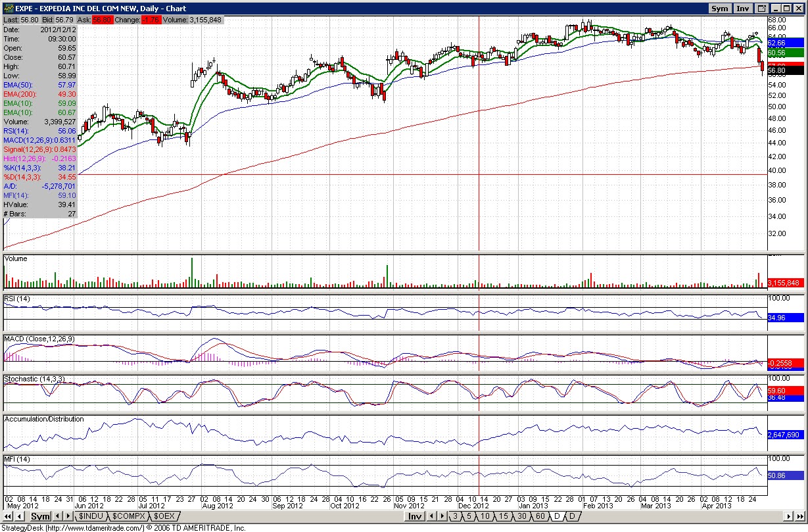The height and width of the screenshot is (532, 808).
Task: Select the 30 minute interval tab
Action: [x=522, y=516]
